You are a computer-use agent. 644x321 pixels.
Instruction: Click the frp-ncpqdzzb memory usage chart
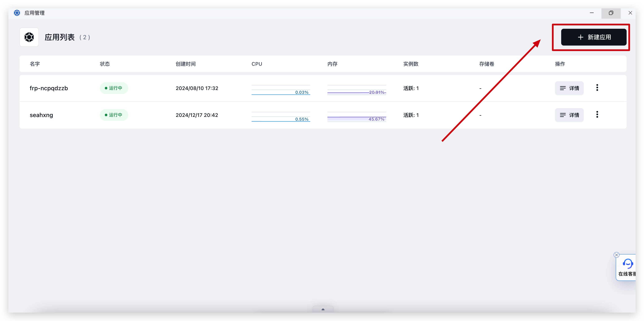click(357, 90)
